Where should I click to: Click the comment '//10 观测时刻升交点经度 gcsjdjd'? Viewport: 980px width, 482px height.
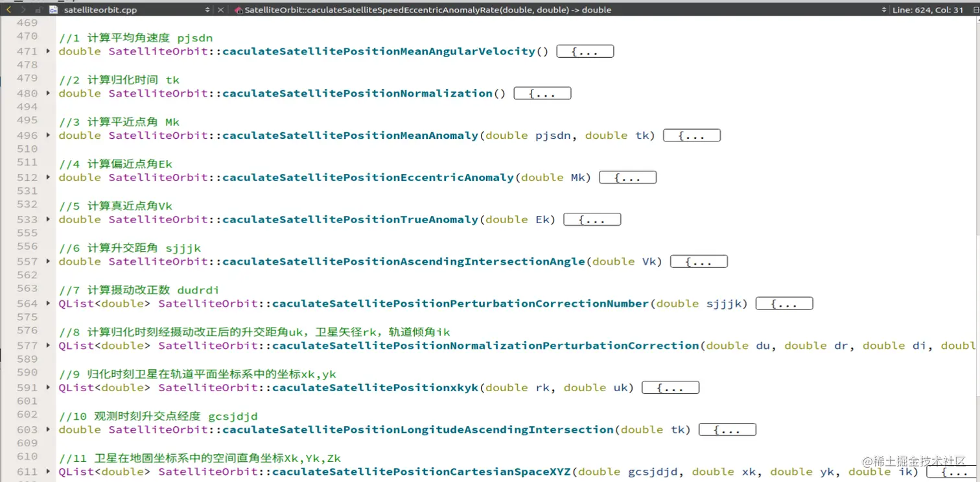(158, 416)
